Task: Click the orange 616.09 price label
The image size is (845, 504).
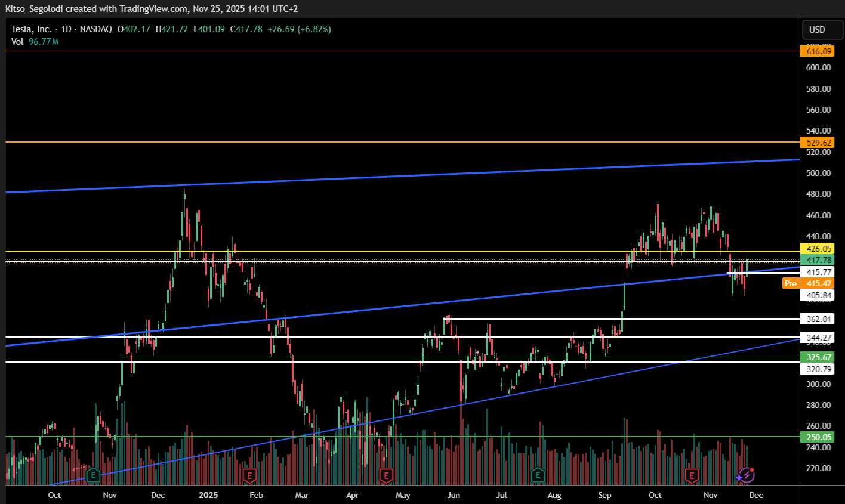Action: click(819, 51)
